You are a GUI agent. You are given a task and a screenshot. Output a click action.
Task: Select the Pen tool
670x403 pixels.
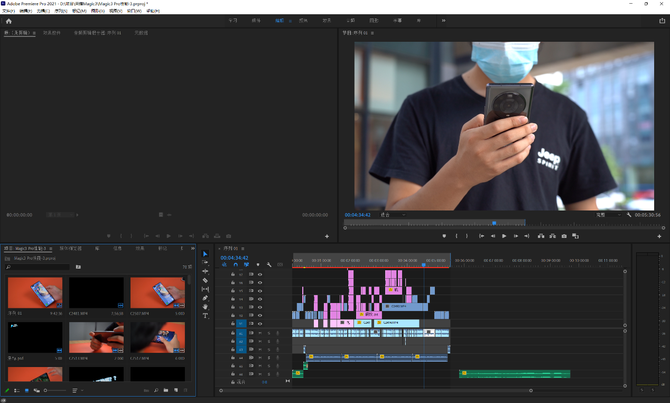pyautogui.click(x=206, y=298)
